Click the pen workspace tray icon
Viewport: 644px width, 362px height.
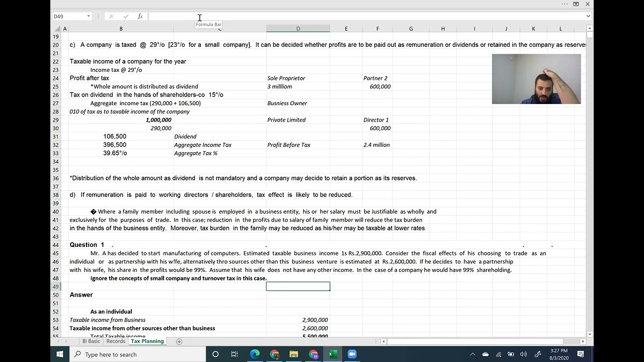tap(537, 354)
